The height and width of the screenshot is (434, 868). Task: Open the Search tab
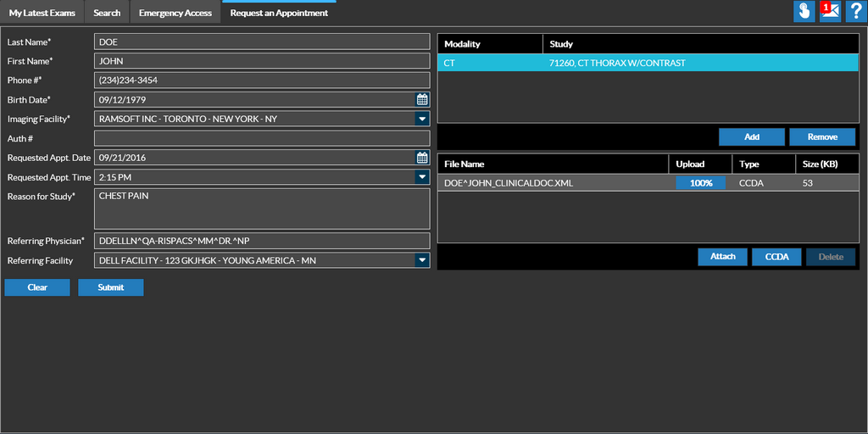[107, 13]
